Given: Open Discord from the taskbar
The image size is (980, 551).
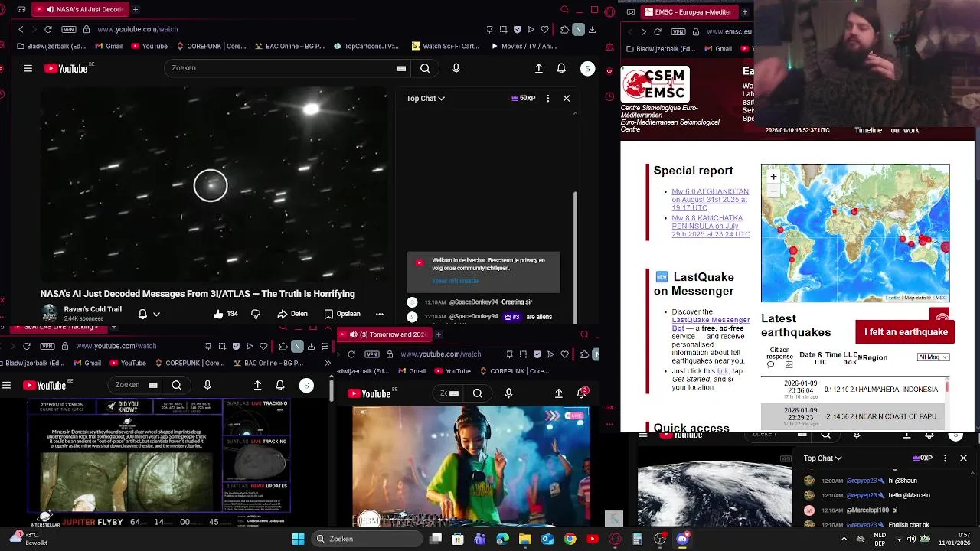Looking at the screenshot, I should [x=682, y=539].
